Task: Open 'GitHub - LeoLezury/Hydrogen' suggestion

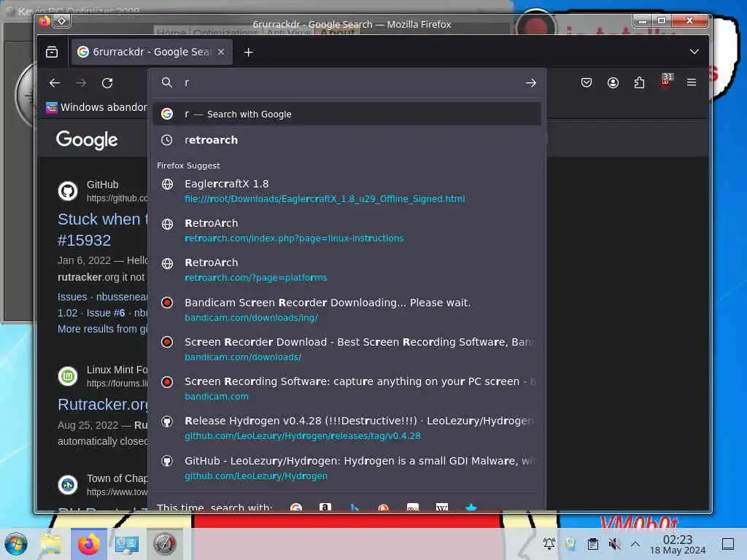Action: [347, 468]
